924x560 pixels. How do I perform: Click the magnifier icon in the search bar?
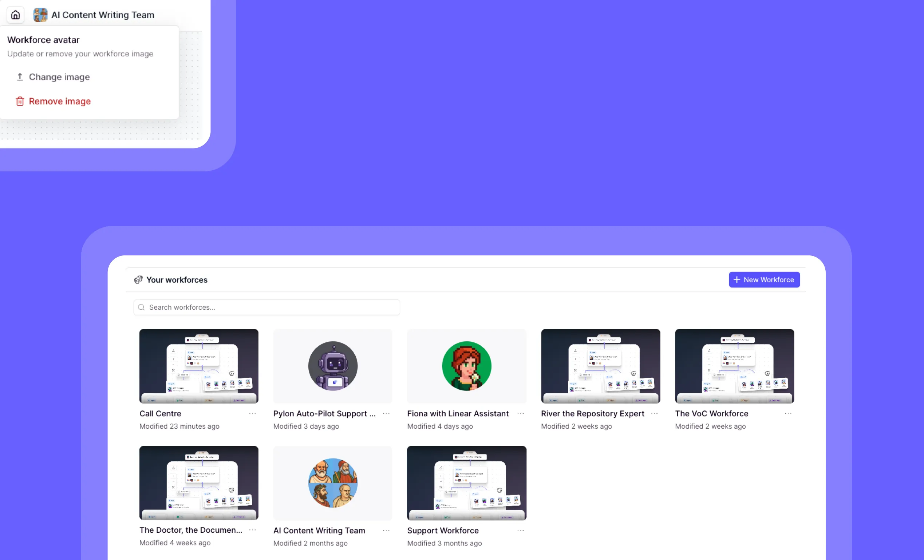141,307
